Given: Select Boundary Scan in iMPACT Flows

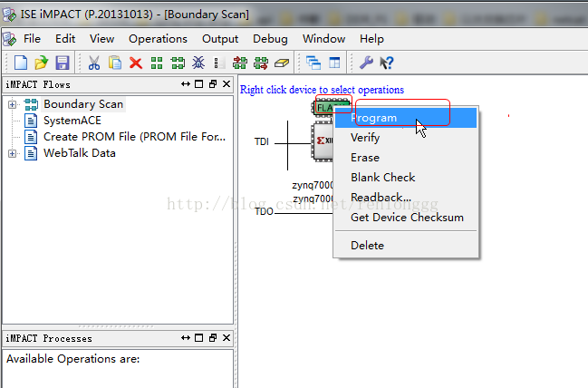Looking at the screenshot, I should tap(83, 104).
